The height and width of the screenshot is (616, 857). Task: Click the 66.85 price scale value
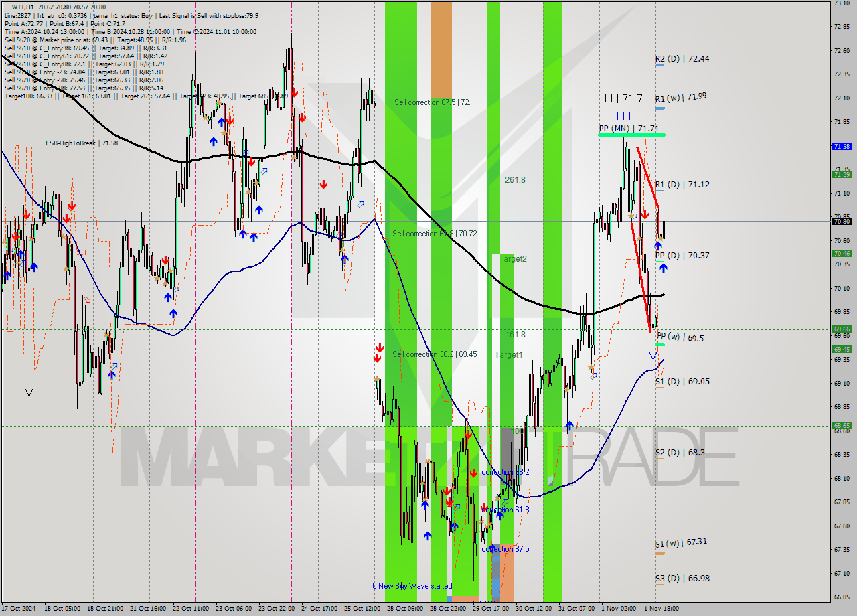pos(842,597)
